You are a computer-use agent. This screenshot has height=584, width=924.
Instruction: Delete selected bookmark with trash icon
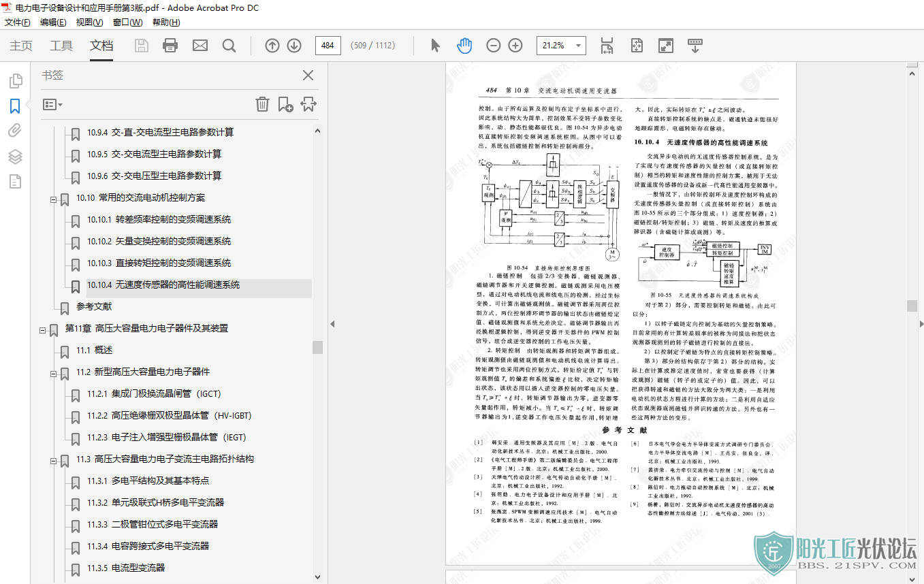point(262,104)
